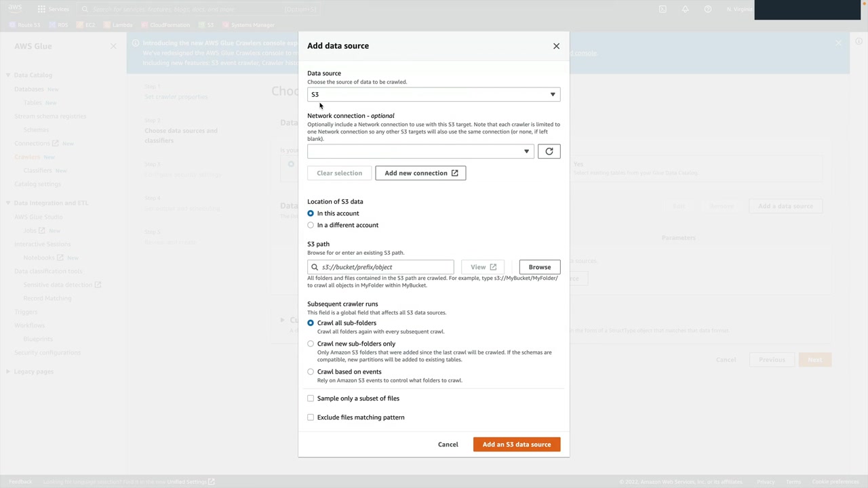Browse for an S3 path
This screenshot has width=868, height=488.
(x=540, y=267)
